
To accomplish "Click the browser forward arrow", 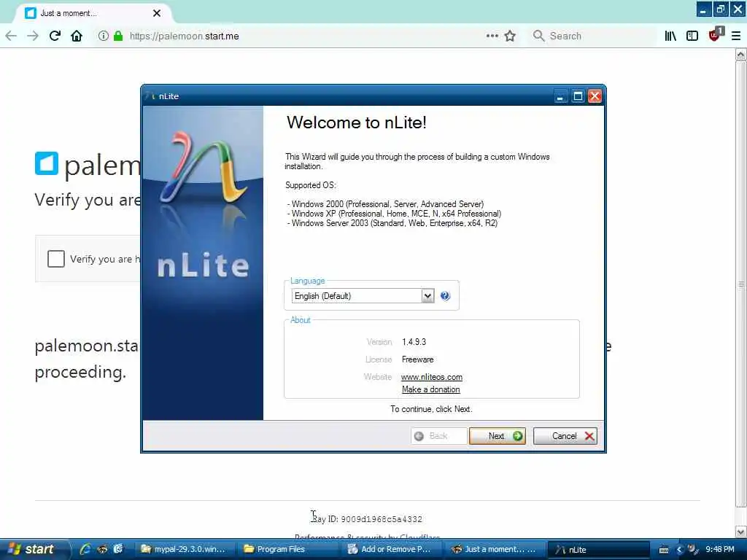I will coord(32,36).
